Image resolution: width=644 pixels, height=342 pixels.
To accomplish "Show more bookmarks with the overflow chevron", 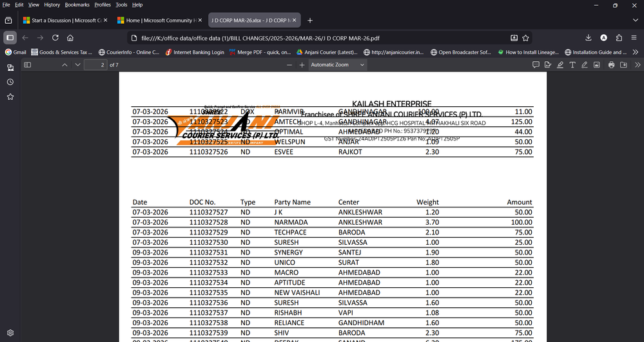I will point(636,52).
